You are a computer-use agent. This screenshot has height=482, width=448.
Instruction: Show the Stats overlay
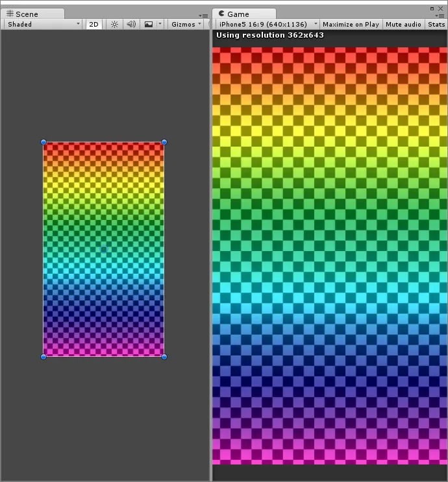pyautogui.click(x=436, y=24)
